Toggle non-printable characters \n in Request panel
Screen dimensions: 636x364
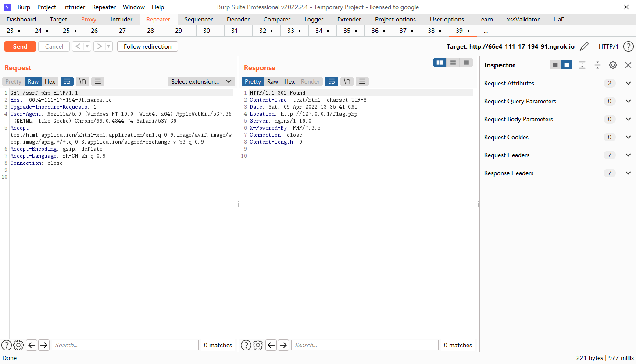[82, 81]
